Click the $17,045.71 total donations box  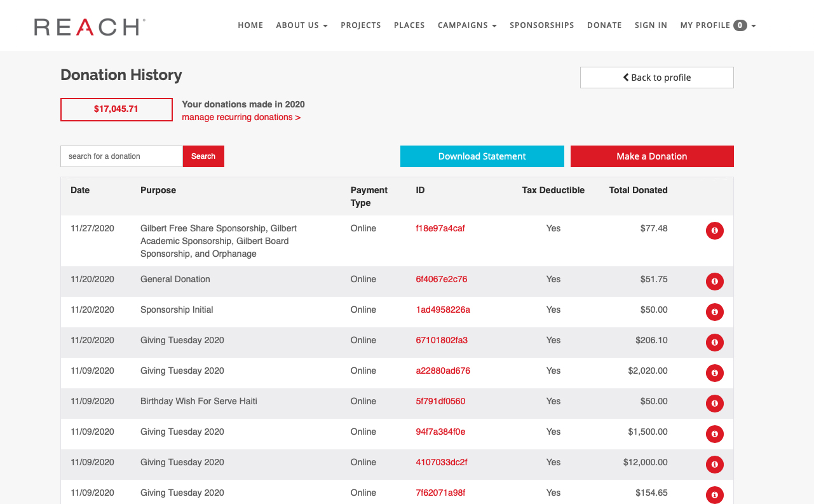click(x=116, y=109)
